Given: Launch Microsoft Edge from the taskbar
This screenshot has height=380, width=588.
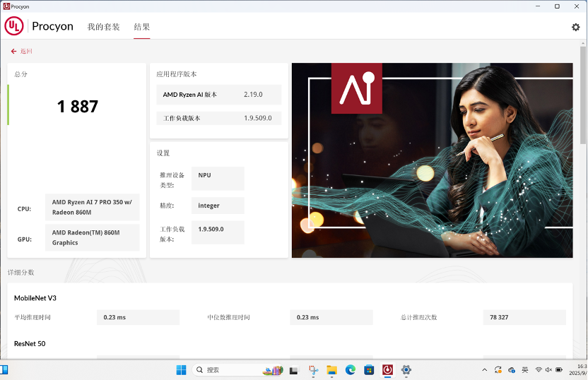Looking at the screenshot, I should point(350,369).
